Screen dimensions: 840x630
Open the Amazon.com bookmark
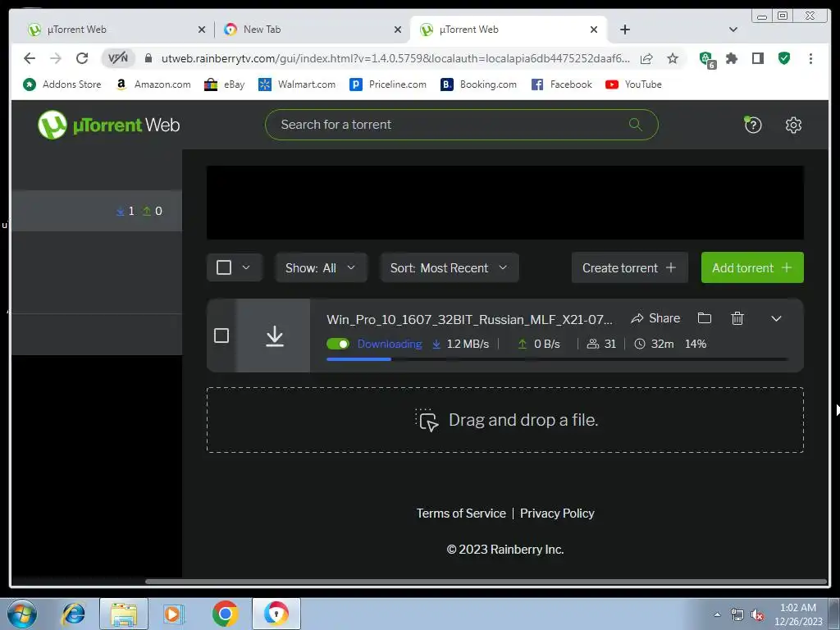point(153,84)
